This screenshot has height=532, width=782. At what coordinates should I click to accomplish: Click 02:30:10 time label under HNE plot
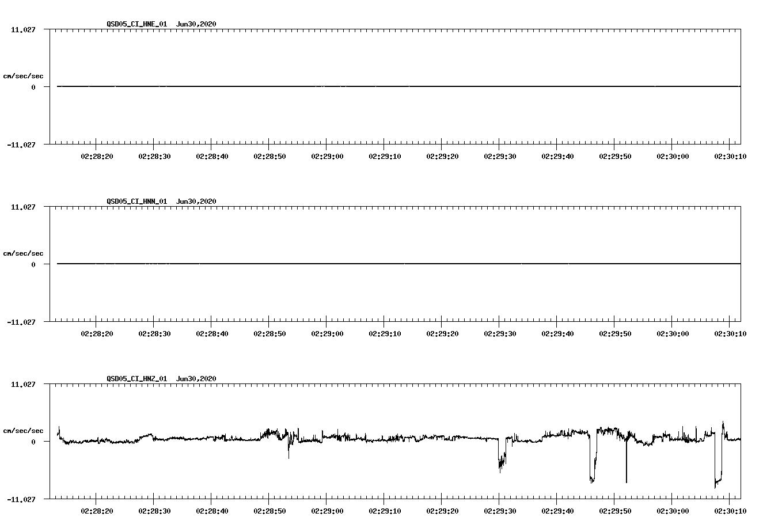click(730, 157)
